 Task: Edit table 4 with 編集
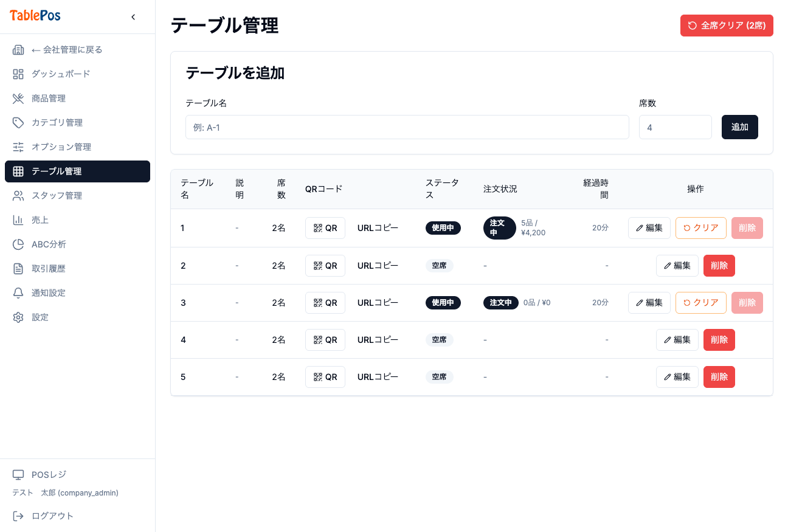677,340
